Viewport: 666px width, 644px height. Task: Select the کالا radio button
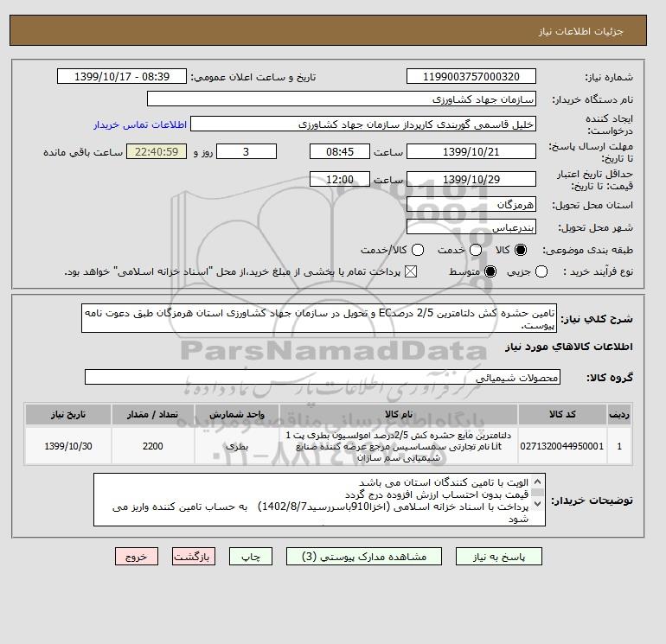pyautogui.click(x=521, y=250)
